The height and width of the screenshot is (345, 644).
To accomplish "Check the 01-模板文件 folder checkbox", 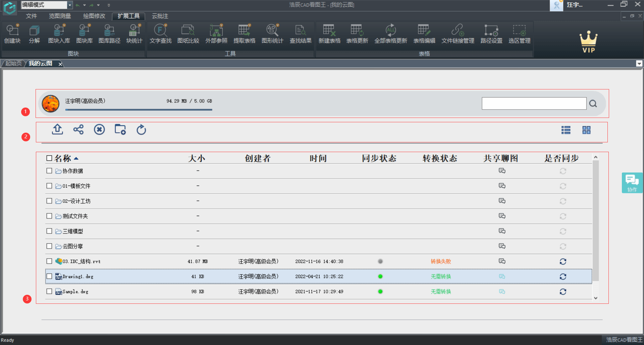I will [49, 186].
